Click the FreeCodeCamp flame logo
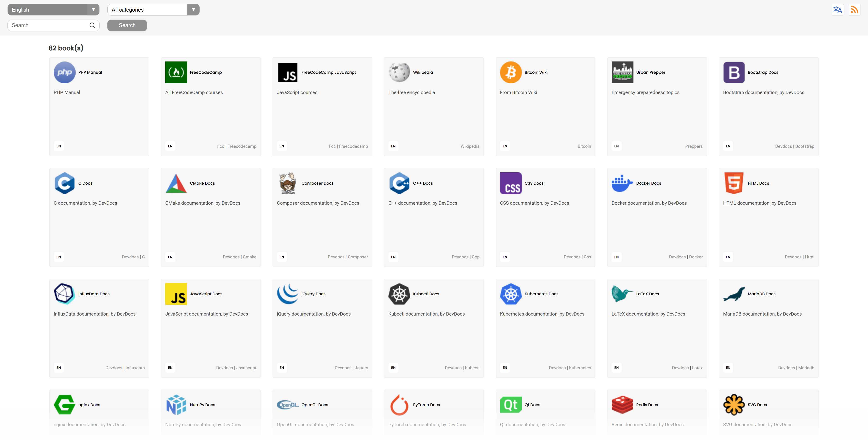This screenshot has height=441, width=868. (176, 72)
